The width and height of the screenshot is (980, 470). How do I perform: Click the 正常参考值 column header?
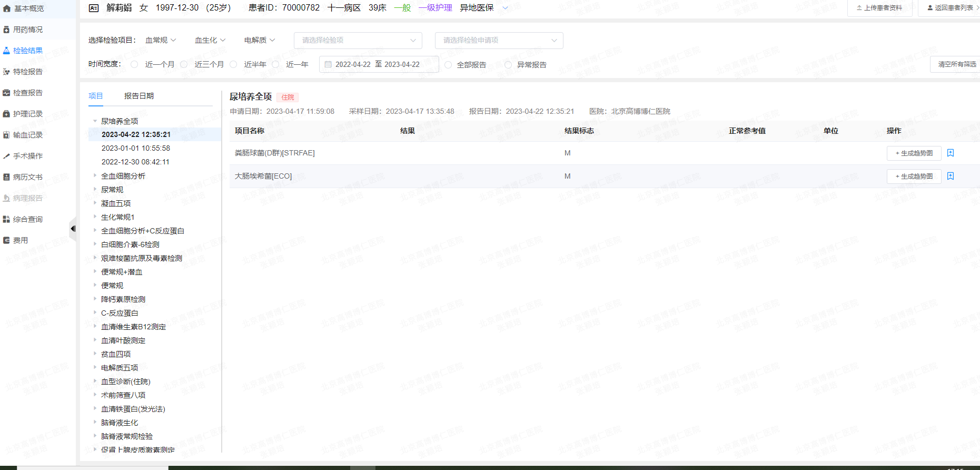pyautogui.click(x=747, y=131)
